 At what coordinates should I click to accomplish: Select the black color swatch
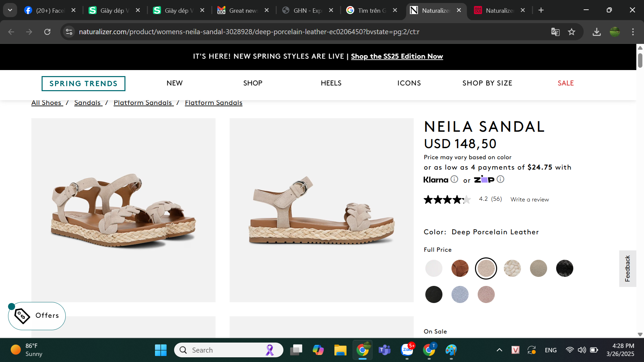(434, 295)
